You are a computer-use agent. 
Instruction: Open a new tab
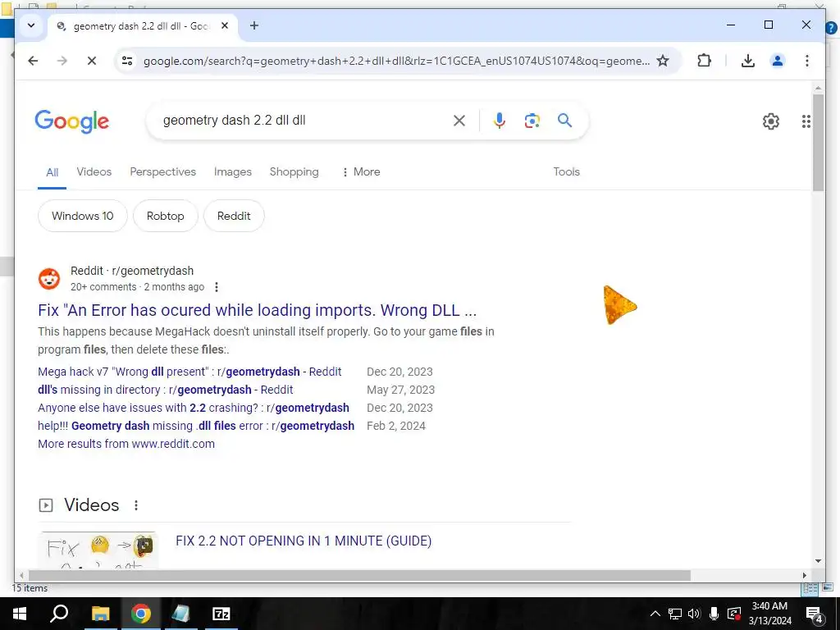pos(254,25)
